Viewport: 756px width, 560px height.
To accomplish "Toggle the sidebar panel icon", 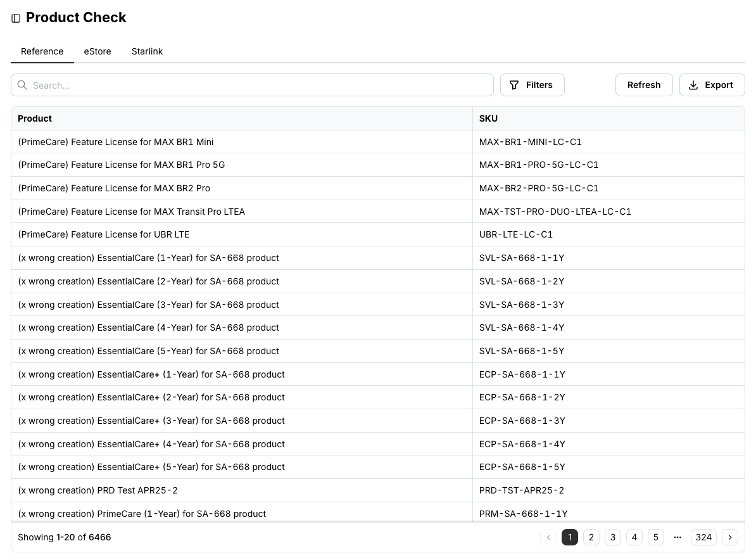I will 16,18.
